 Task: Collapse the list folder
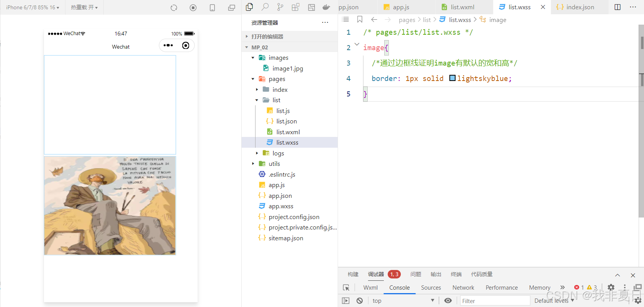tap(257, 100)
